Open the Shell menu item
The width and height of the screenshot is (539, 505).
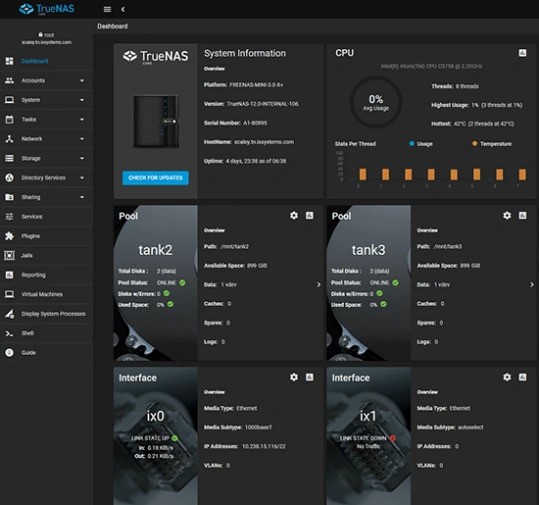pyautogui.click(x=46, y=333)
